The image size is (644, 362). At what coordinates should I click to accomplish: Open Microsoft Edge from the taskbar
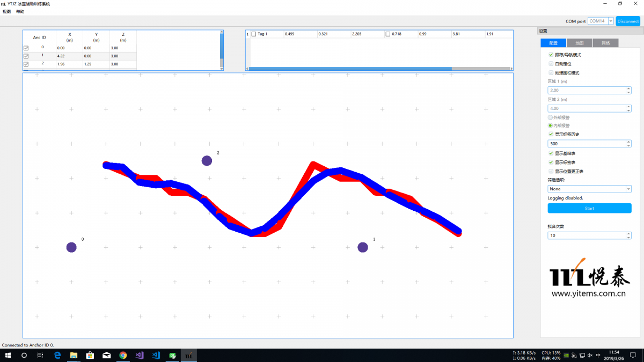click(57, 356)
